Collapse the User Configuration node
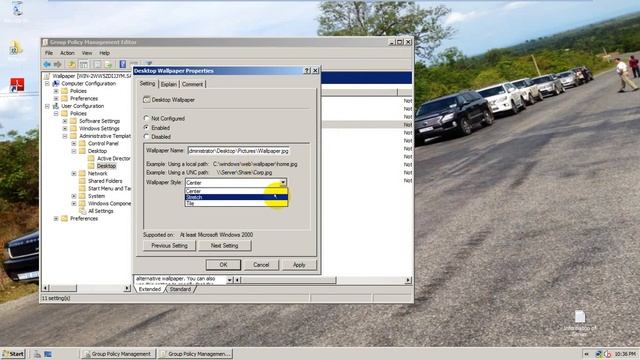Image resolution: width=640 pixels, height=360 pixels. pos(47,106)
